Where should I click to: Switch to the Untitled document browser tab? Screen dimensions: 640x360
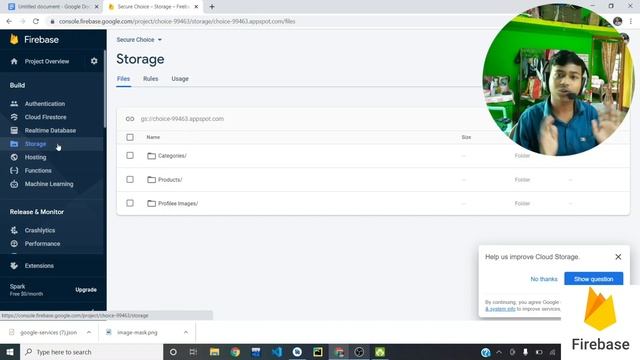tap(53, 7)
